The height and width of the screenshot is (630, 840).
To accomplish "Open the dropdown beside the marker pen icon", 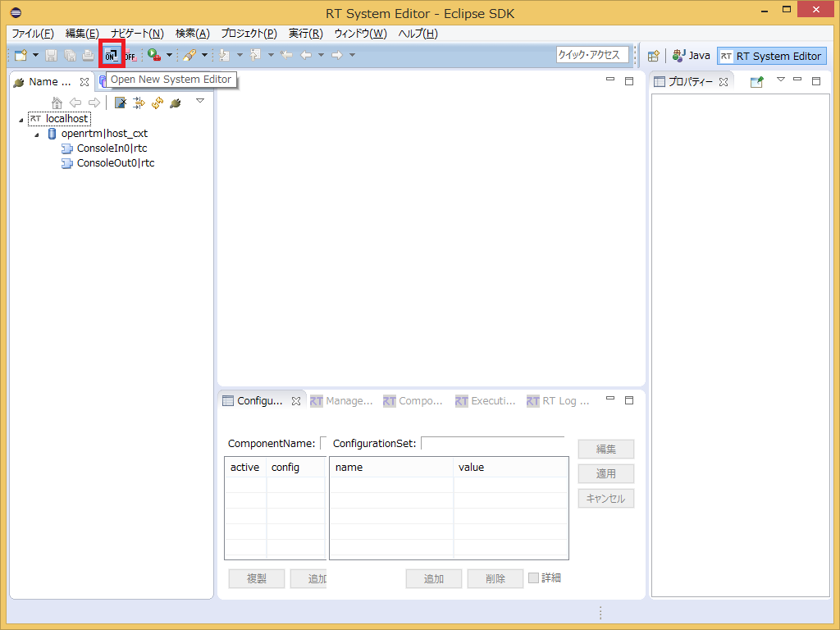I will 204,55.
